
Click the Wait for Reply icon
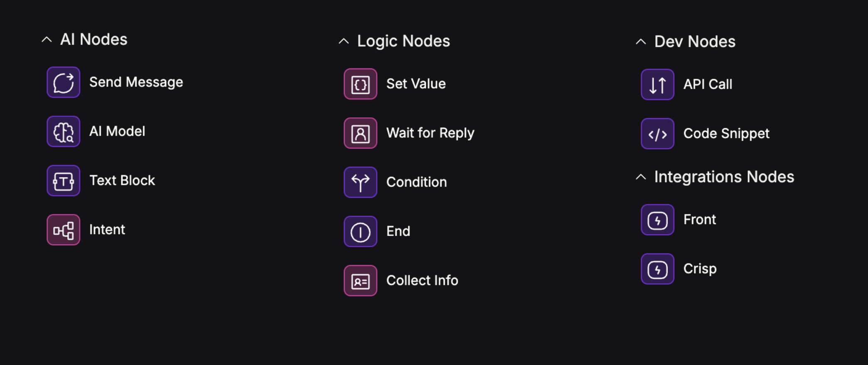point(360,133)
